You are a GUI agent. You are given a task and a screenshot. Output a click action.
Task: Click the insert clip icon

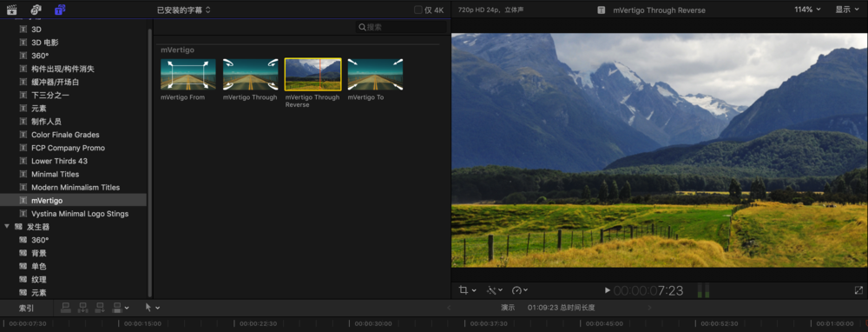pos(83,307)
